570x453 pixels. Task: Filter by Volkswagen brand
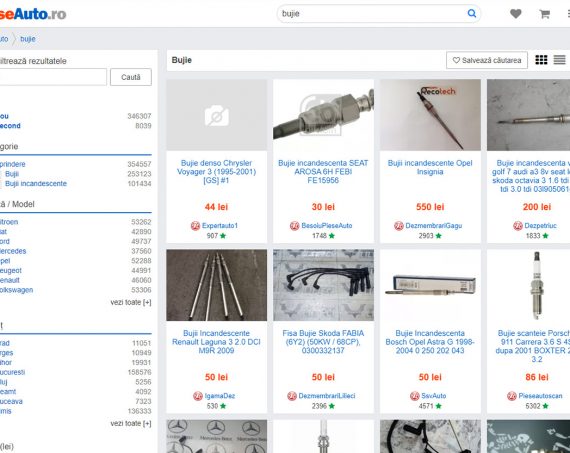[16, 290]
